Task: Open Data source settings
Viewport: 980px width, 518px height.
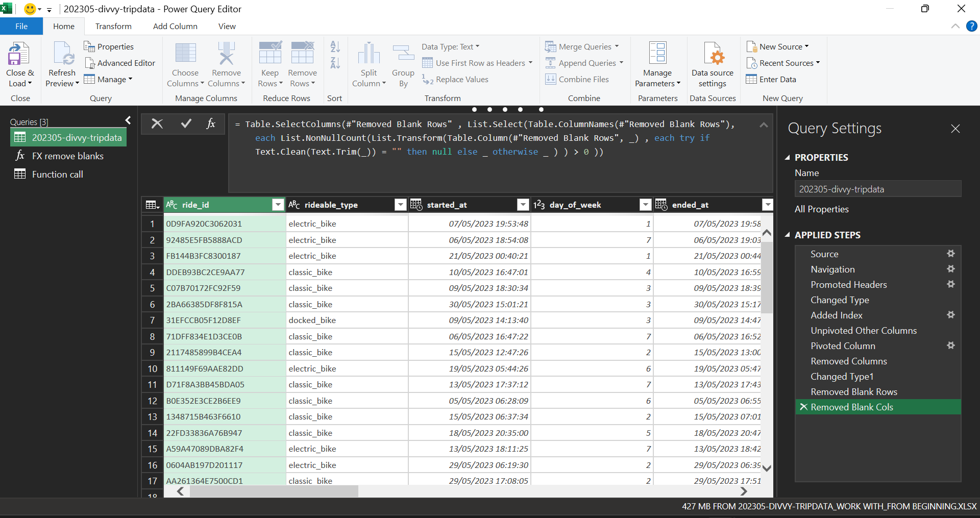Action: coord(713,65)
